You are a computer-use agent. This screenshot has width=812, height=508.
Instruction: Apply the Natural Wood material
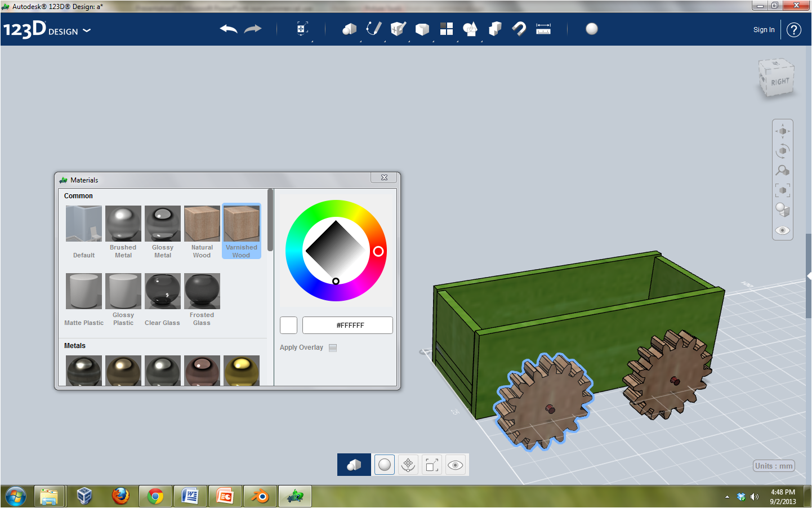tap(202, 232)
